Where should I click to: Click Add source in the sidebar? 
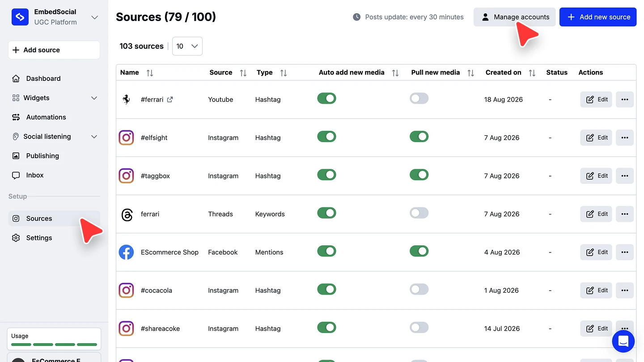(54, 50)
